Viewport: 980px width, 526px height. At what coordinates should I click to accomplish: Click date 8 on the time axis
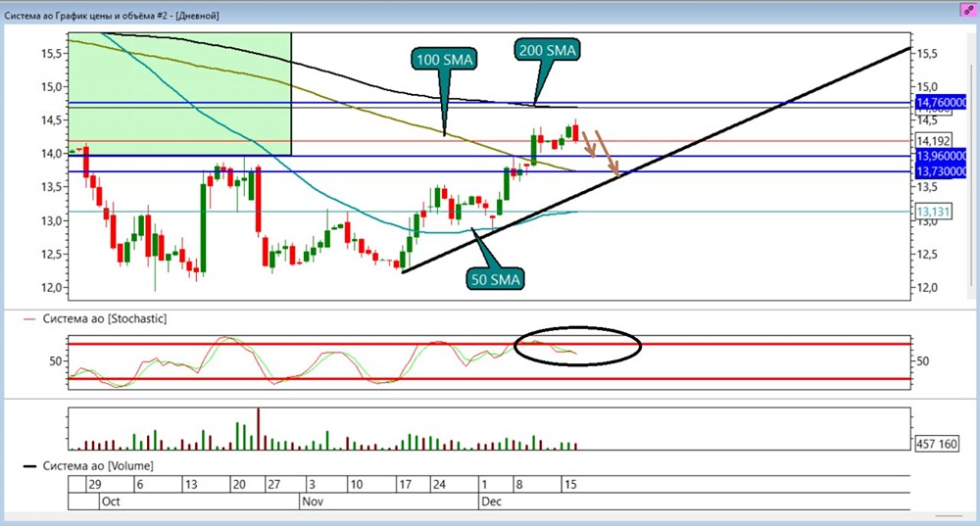point(518,485)
